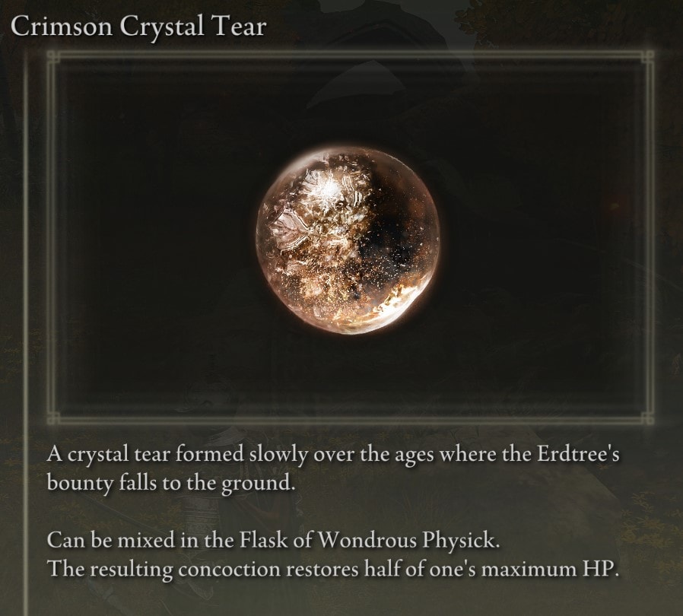Click the empty dark panel left of the orb
Screen dimensions: 683x616
157,240
